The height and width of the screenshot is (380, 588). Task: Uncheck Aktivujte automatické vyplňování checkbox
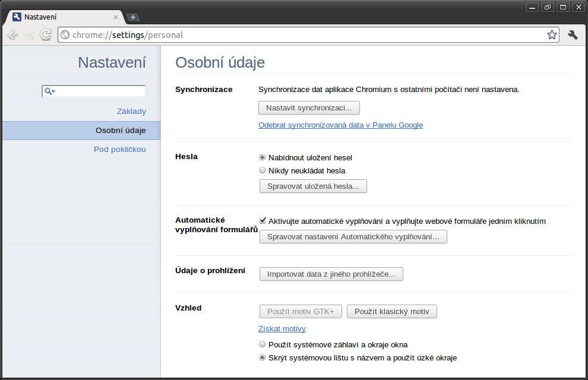pyautogui.click(x=263, y=221)
